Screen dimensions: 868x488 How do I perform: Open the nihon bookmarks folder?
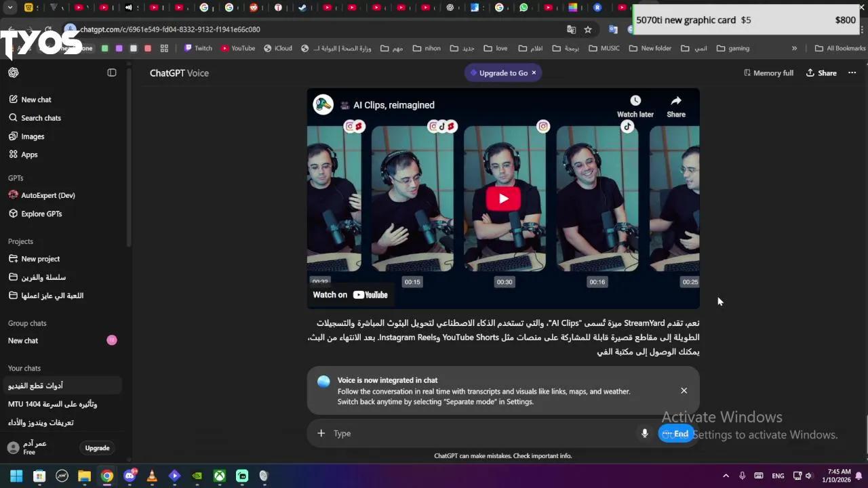pyautogui.click(x=426, y=48)
